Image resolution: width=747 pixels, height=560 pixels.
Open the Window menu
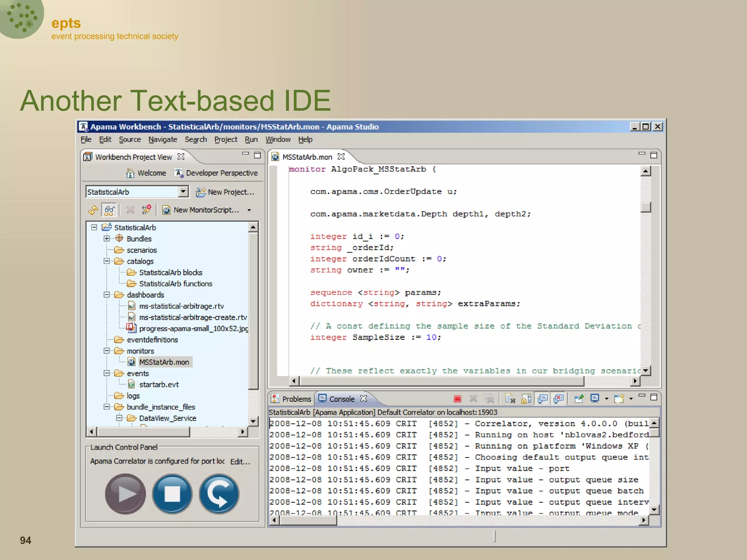[x=278, y=140]
